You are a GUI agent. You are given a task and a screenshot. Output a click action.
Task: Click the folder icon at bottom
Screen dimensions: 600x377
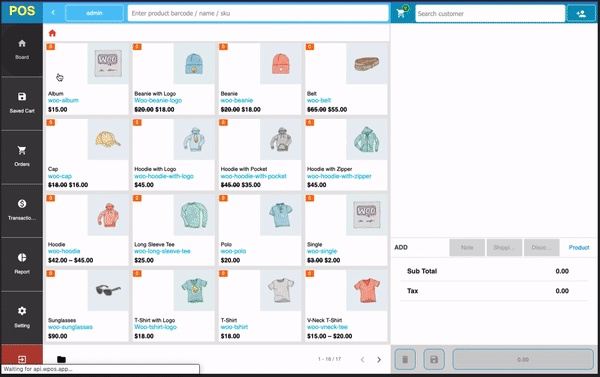tap(61, 359)
